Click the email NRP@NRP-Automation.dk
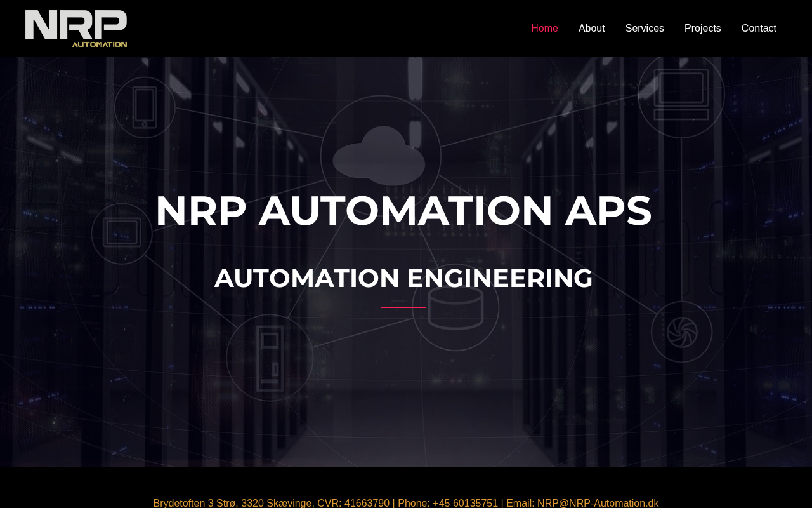Screen dimensions: 812x508 click(x=598, y=503)
